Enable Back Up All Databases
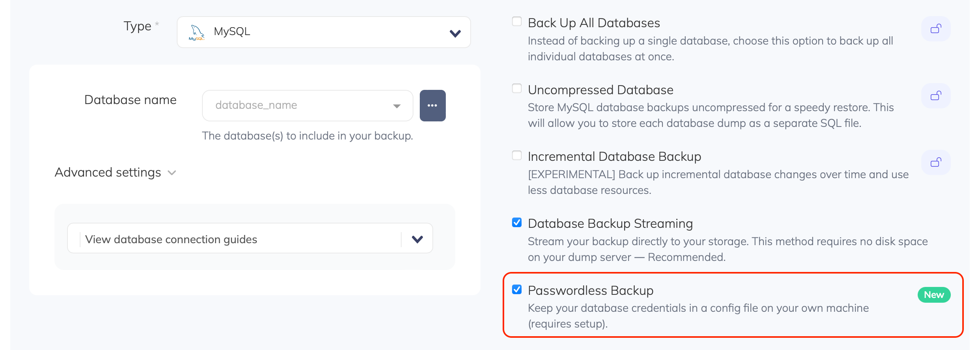The image size is (980, 350). [517, 21]
